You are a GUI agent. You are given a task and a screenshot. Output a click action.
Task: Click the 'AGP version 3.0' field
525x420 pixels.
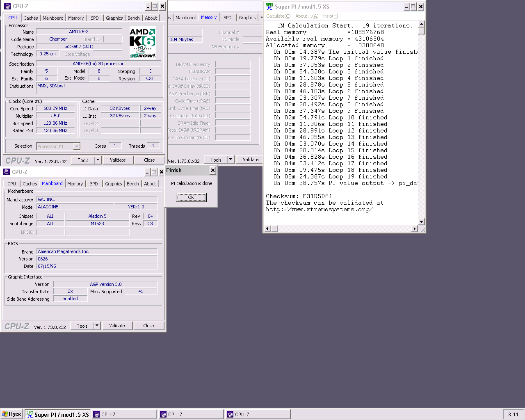[x=105, y=284]
